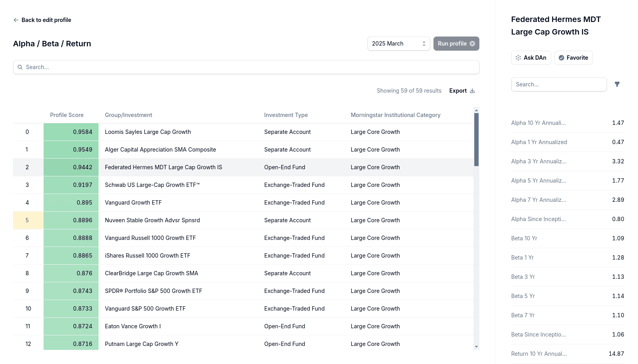Viewport: 638px width, 364px height.
Task: Expand the truncated 'Alpha 10 Yr Annuali...' label
Action: coord(538,123)
